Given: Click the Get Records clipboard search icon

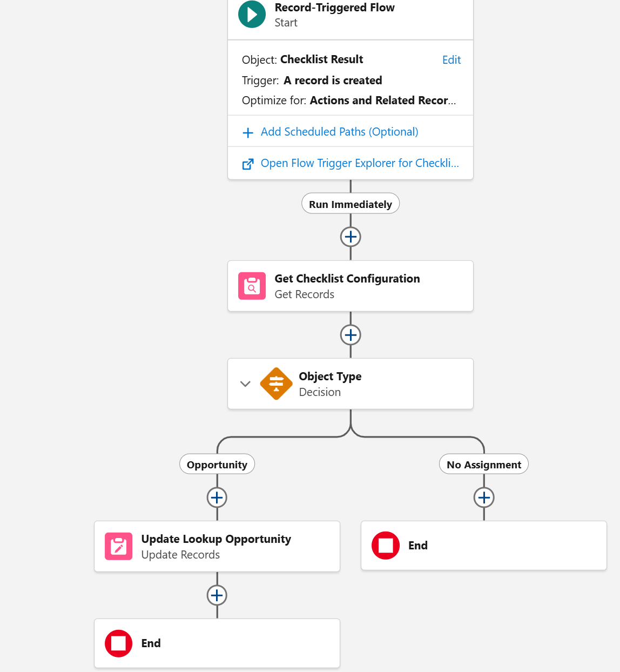Looking at the screenshot, I should 252,286.
